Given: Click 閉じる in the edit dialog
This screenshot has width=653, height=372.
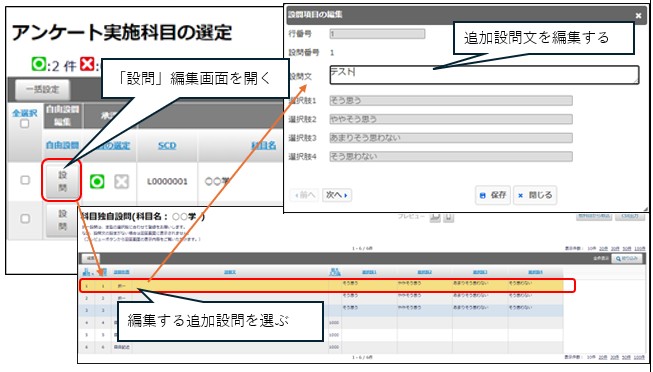Looking at the screenshot, I should 535,195.
